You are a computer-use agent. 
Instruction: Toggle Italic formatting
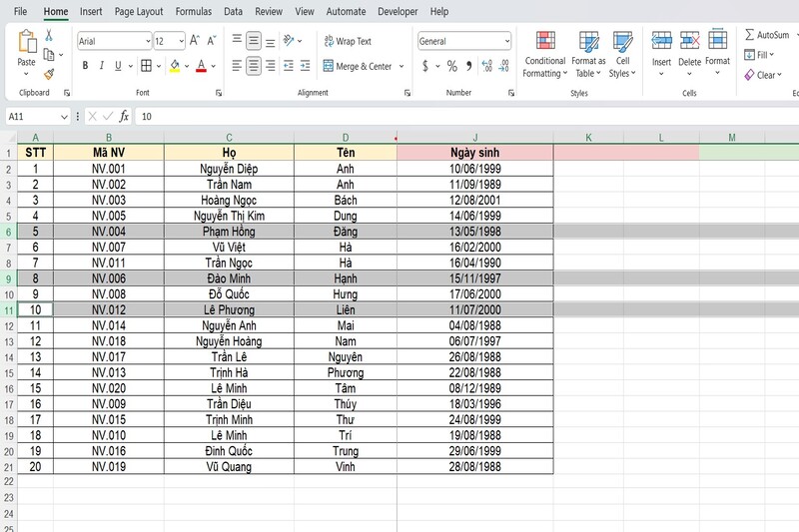point(102,66)
